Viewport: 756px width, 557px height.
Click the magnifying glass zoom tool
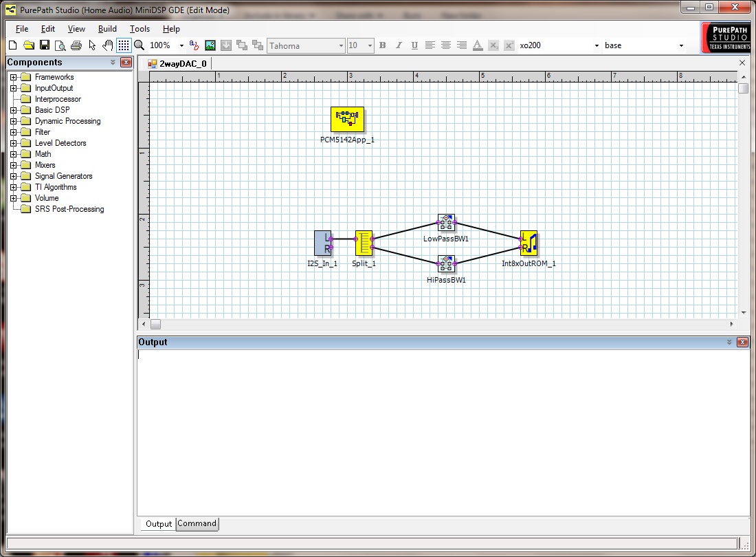[x=140, y=45]
